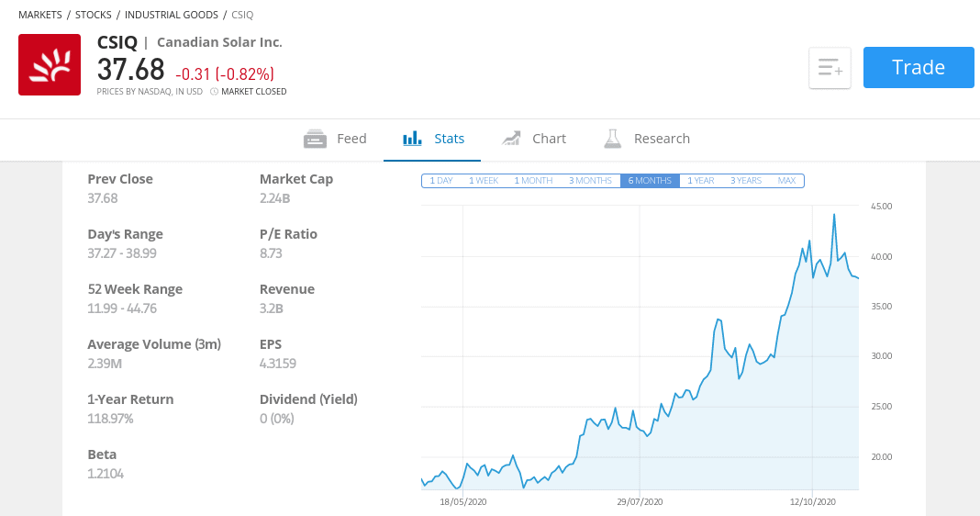Go to MARKETS breadcrumb
Image resolution: width=980 pixels, height=516 pixels.
[x=40, y=15]
